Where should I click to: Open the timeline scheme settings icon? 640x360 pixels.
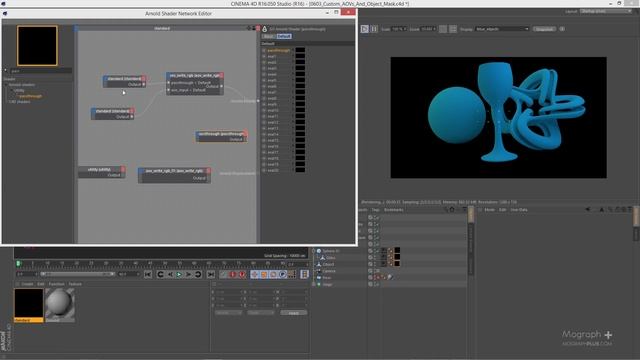click(x=304, y=274)
